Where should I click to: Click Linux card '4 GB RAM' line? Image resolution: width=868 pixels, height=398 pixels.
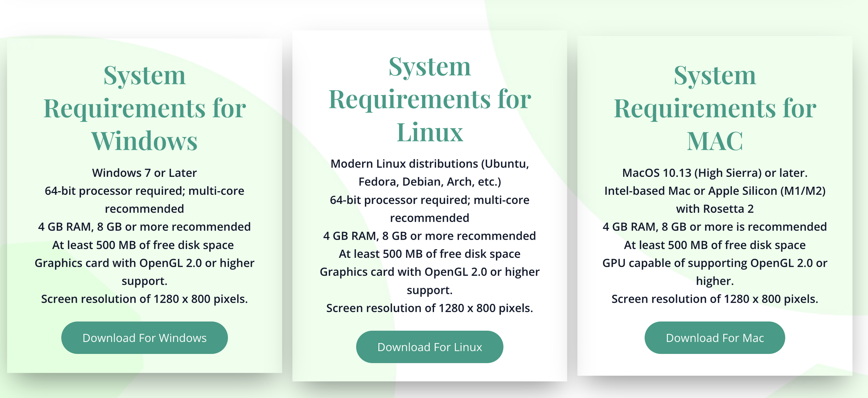click(429, 236)
